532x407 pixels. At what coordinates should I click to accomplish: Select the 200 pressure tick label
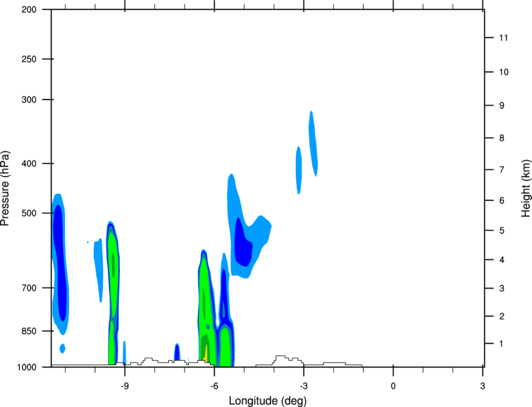[x=29, y=9]
